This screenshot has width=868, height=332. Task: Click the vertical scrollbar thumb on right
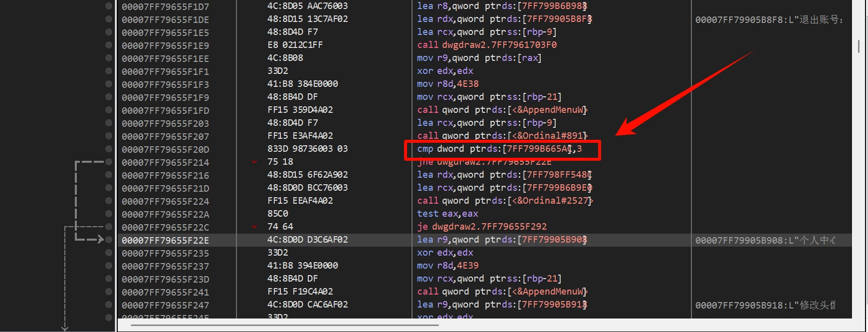(x=859, y=46)
